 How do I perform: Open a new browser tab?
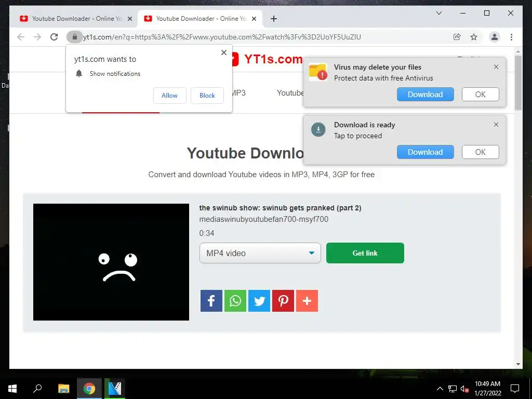pos(274,19)
